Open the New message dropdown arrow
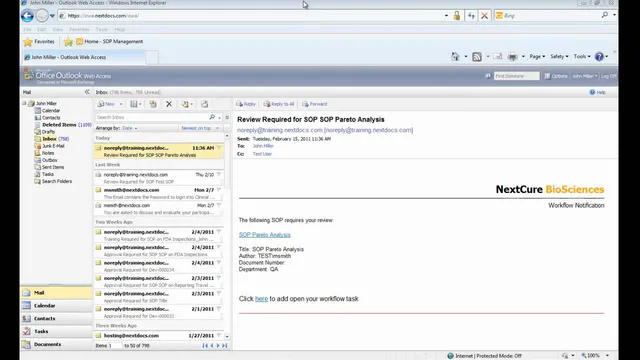Image resolution: width=640 pixels, height=360 pixels. [x=120, y=104]
